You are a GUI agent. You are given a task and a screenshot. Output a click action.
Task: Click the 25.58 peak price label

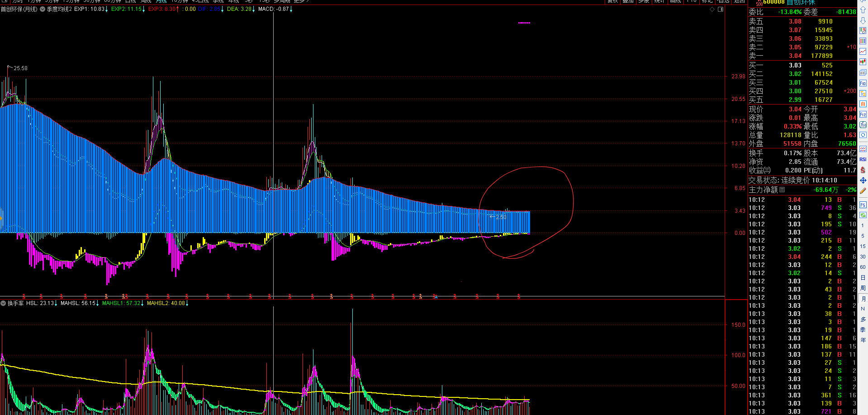pos(20,68)
